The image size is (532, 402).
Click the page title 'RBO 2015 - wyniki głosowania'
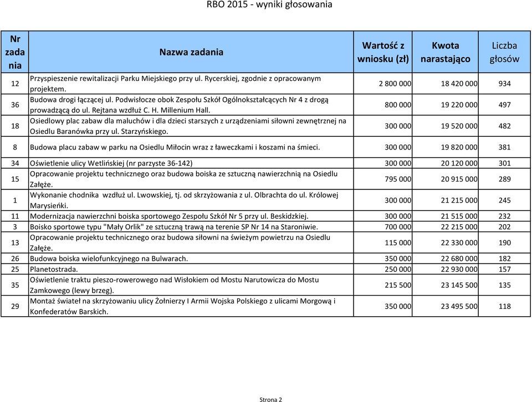click(x=269, y=5)
